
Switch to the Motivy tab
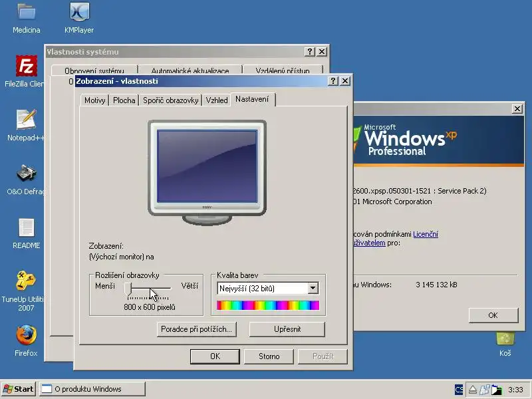pos(94,100)
